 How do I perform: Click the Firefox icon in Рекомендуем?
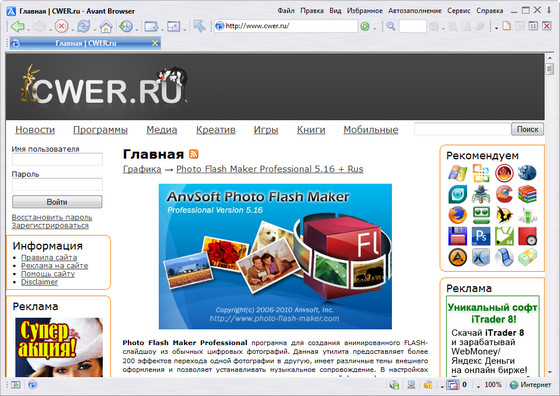pyautogui.click(x=458, y=215)
